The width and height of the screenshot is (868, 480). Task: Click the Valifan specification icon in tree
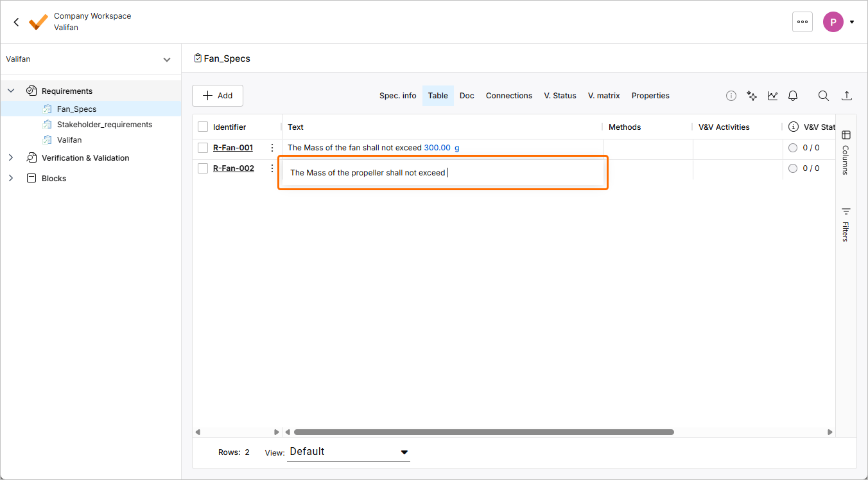click(x=47, y=140)
